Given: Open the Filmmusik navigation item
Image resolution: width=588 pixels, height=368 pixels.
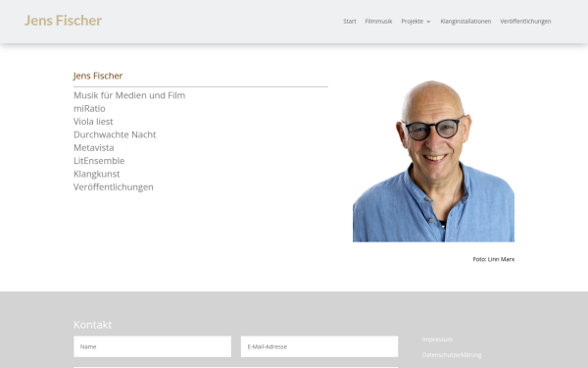Looking at the screenshot, I should pyautogui.click(x=378, y=22).
